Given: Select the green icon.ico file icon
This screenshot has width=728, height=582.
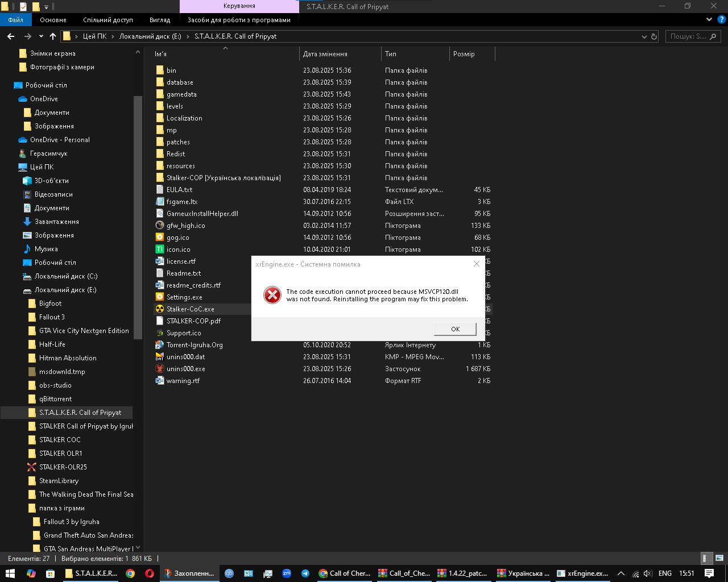Looking at the screenshot, I should point(160,250).
